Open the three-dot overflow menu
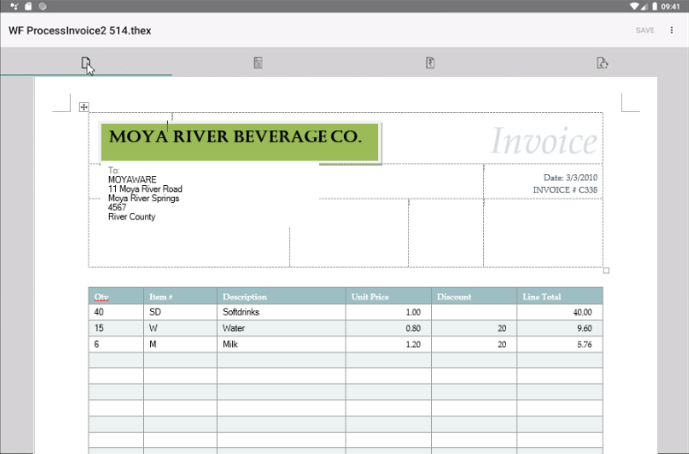689x454 pixels. click(x=671, y=30)
